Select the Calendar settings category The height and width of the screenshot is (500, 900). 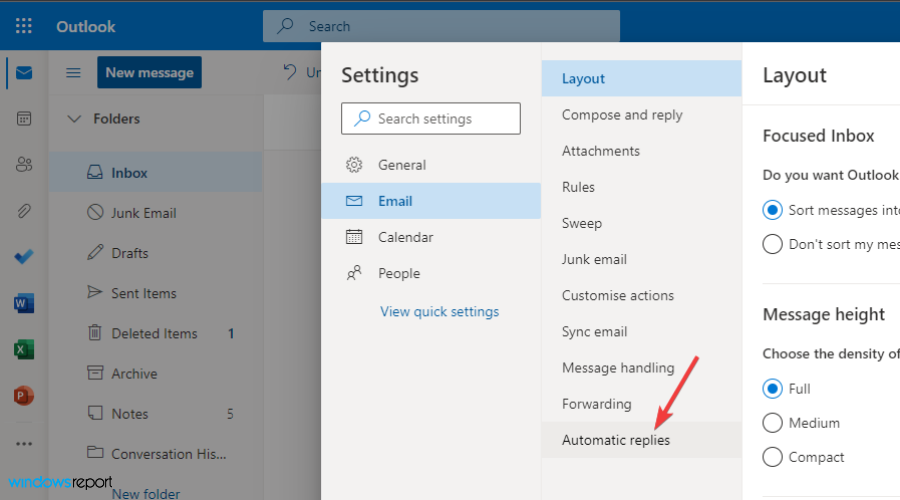(405, 237)
